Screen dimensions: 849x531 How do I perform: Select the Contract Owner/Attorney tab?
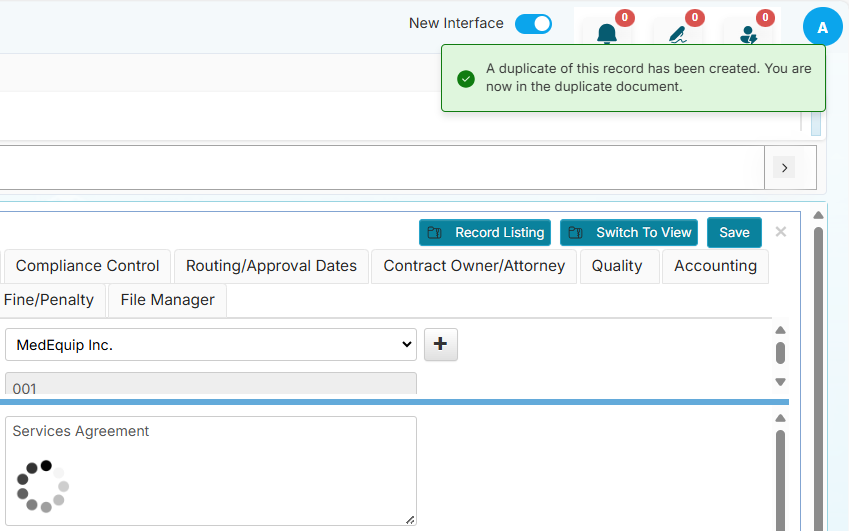474,266
